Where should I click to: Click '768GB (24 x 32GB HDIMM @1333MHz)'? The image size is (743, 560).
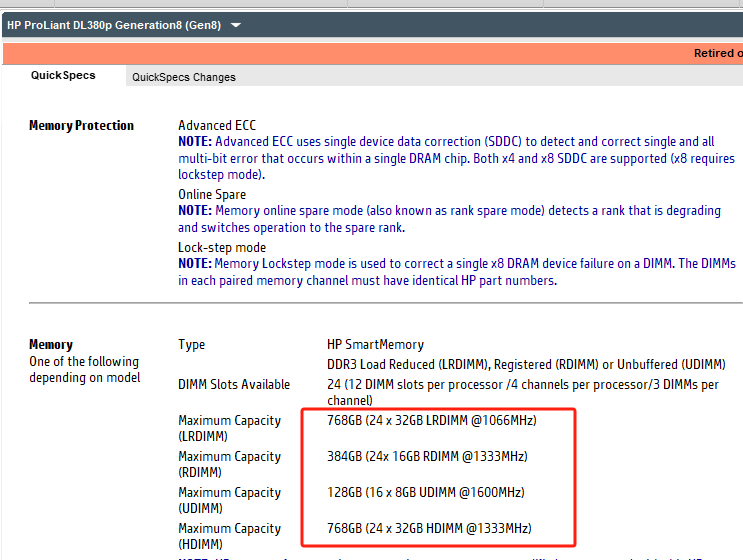[429, 528]
